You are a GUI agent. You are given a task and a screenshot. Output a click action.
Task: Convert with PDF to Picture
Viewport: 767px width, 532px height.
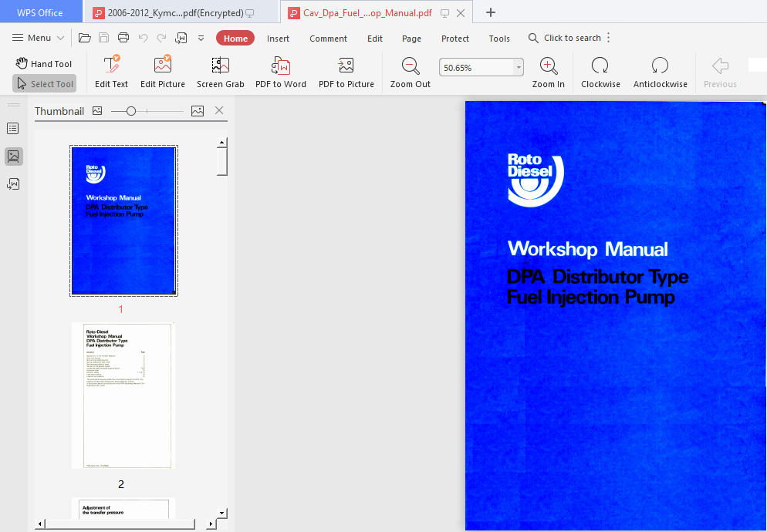[x=346, y=72]
